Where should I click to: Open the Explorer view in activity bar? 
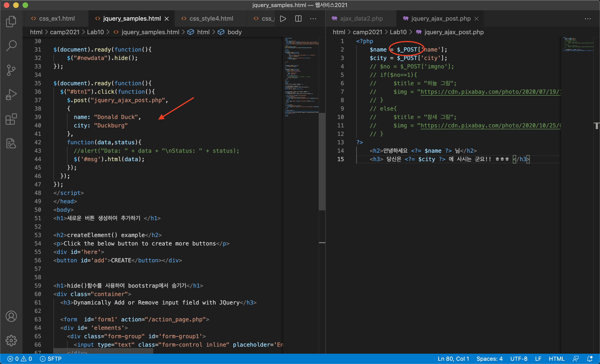(x=11, y=21)
